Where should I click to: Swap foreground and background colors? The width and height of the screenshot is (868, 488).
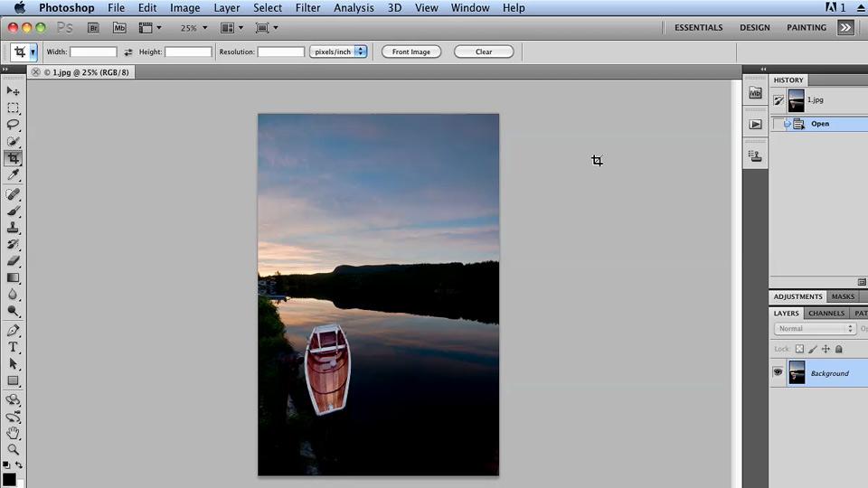(x=19, y=465)
